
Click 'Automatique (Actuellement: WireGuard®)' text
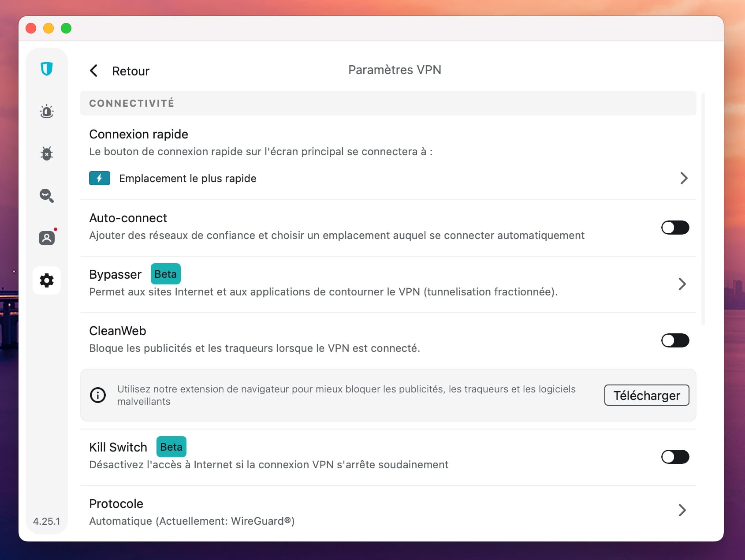pyautogui.click(x=192, y=521)
